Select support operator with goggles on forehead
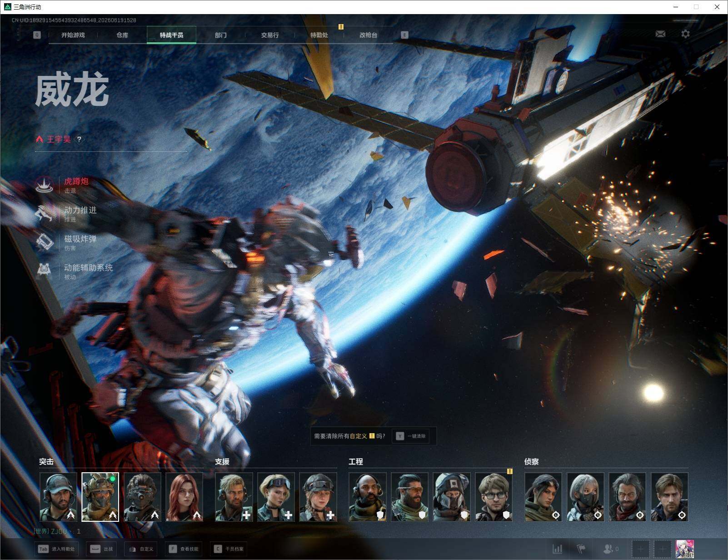The height and width of the screenshot is (560, 728). tap(276, 497)
